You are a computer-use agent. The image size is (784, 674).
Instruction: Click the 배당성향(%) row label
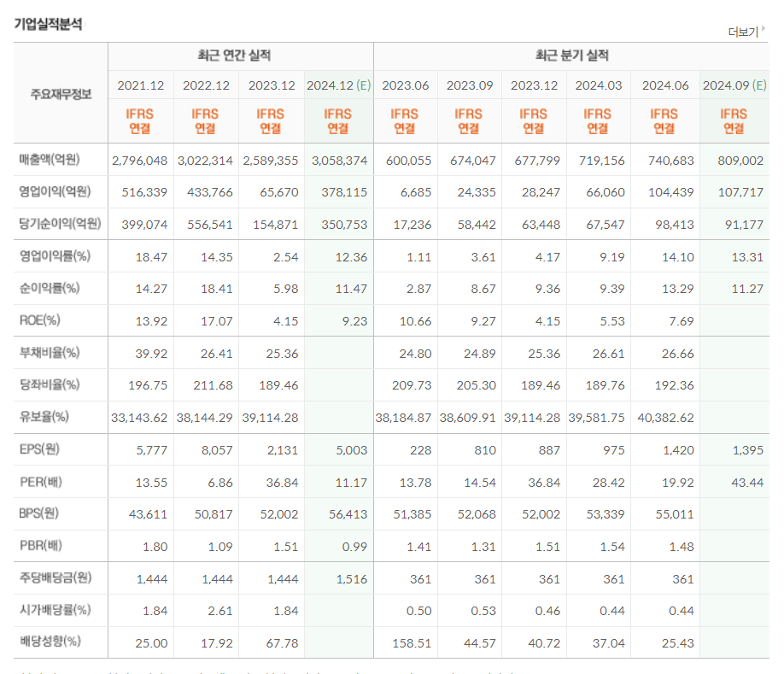click(x=50, y=642)
